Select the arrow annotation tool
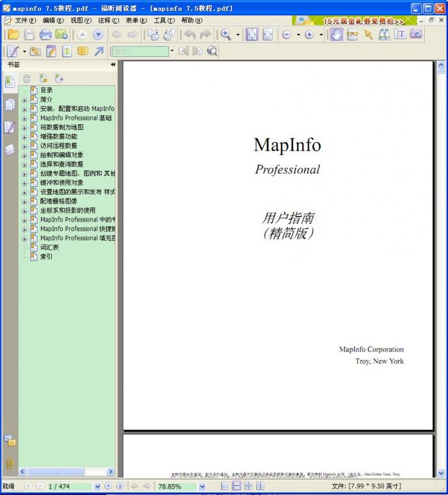The width and height of the screenshot is (448, 495). 99,51
